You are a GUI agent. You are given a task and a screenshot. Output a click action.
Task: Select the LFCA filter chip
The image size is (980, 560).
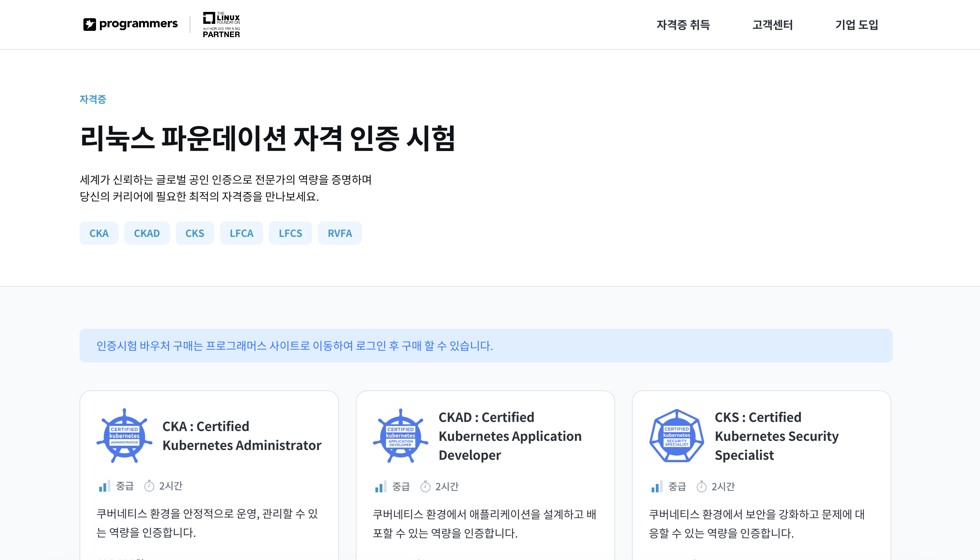[x=241, y=233]
